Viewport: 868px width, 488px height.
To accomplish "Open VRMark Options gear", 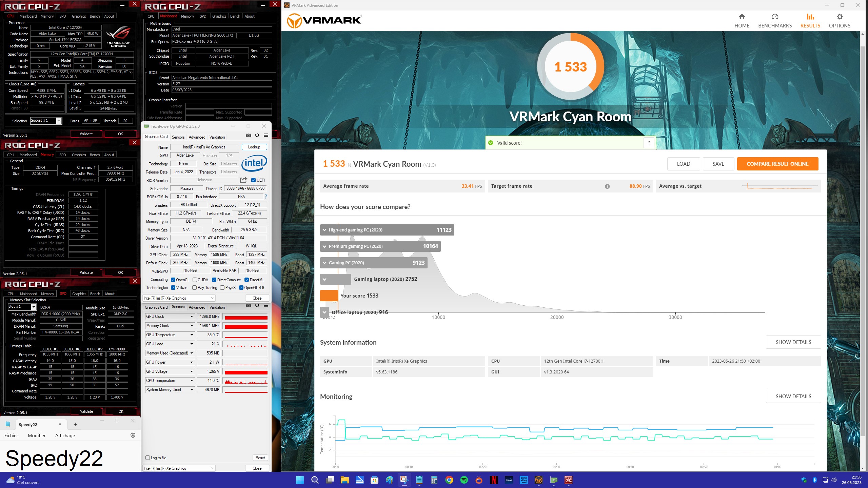I will 840,21.
